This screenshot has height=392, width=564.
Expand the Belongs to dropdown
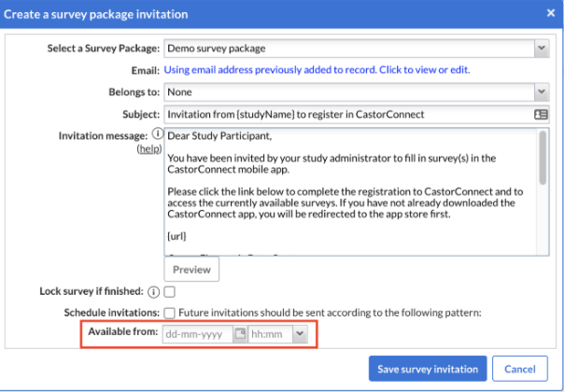pyautogui.click(x=356, y=92)
